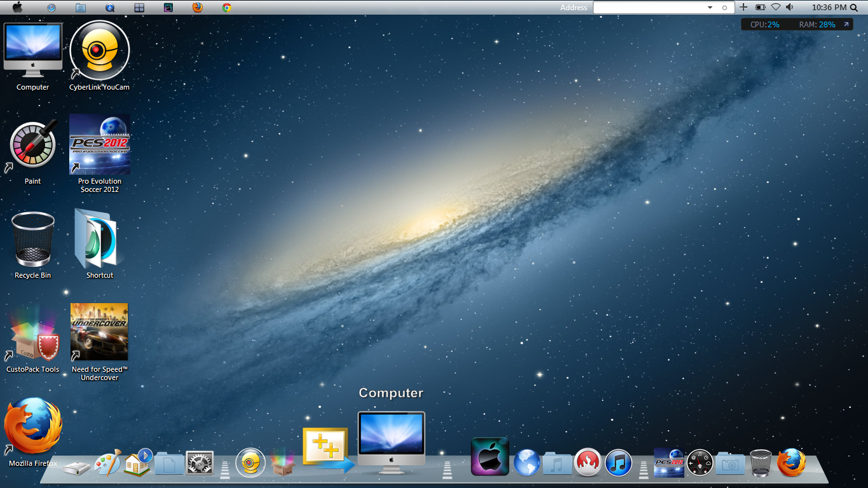Click the 10:36 PM clock
This screenshot has width=868, height=488.
[x=829, y=8]
